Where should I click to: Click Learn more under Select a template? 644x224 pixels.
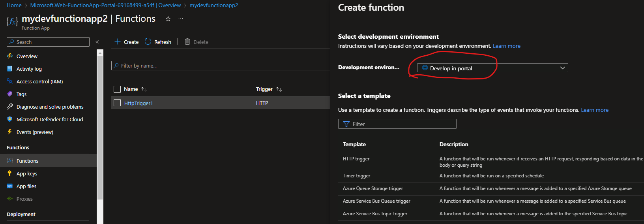coord(595,110)
